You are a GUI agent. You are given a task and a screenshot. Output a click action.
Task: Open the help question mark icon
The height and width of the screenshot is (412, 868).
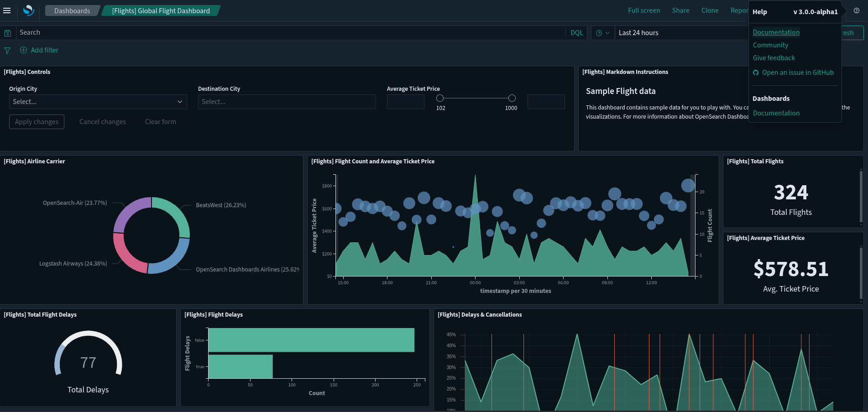click(857, 10)
